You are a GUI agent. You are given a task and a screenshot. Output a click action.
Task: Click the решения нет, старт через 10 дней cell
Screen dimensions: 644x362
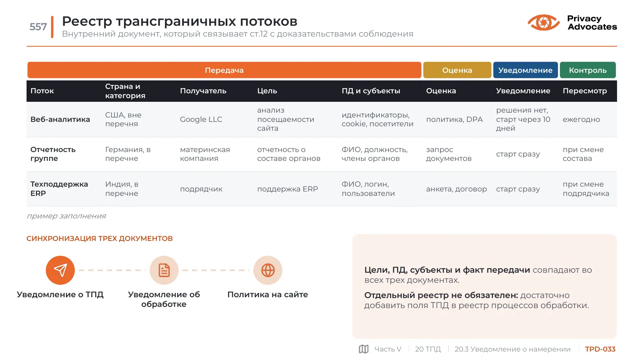[x=523, y=119]
